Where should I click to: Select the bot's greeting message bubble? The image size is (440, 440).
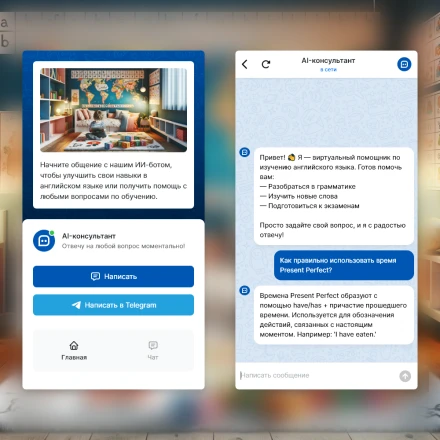tap(334, 196)
